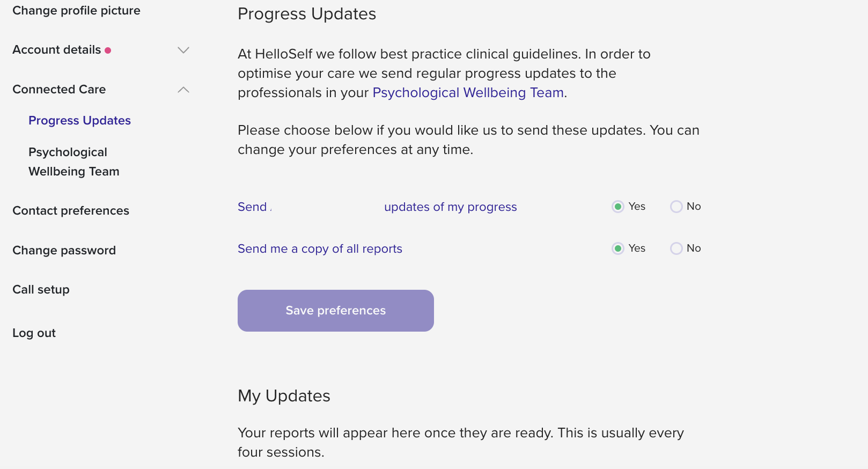Open Contact preferences settings
868x469 pixels.
point(70,211)
